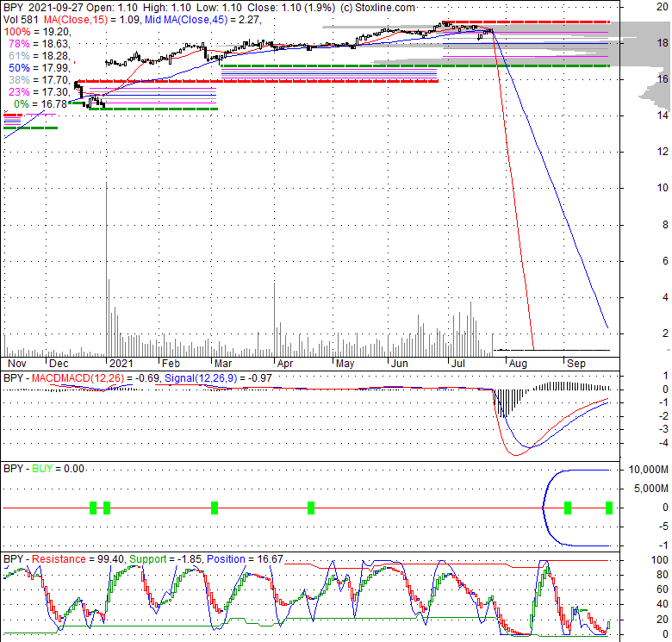Viewport: 672px width, 642px height.
Task: Click the Low: 1.10 value in header
Action: click(x=219, y=8)
